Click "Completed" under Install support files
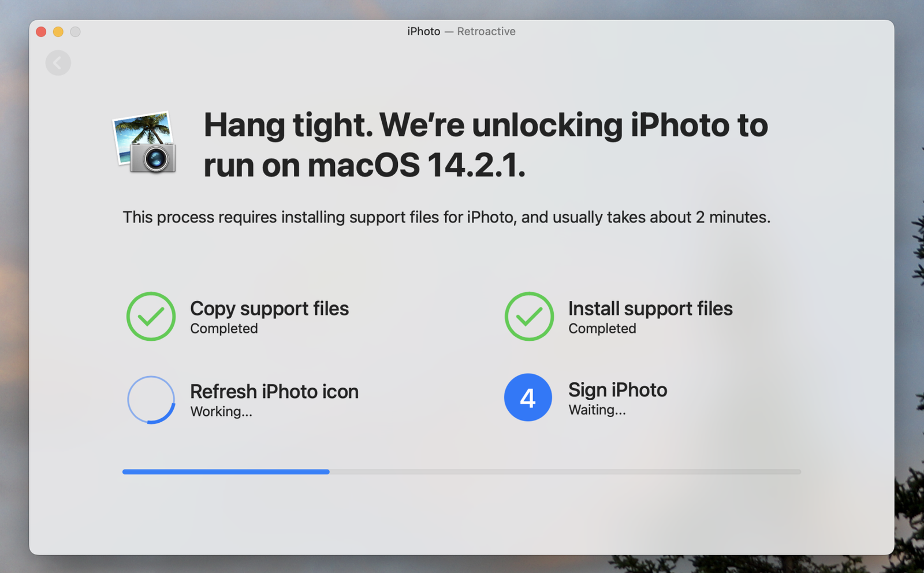The width and height of the screenshot is (924, 573). 602,328
